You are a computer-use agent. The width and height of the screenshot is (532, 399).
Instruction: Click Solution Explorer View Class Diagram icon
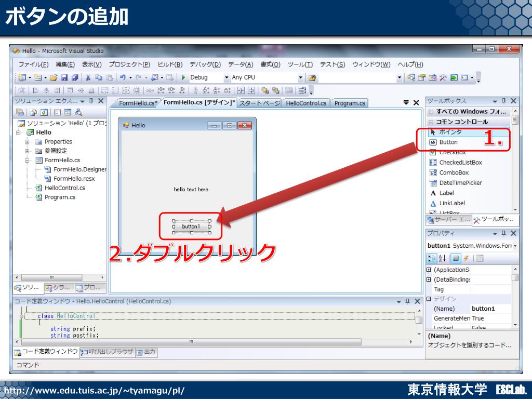click(x=78, y=112)
